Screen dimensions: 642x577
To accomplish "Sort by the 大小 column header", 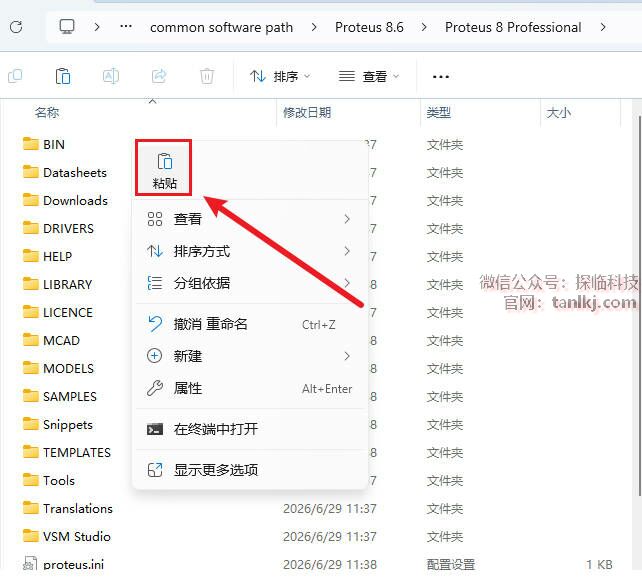I will click(x=558, y=112).
